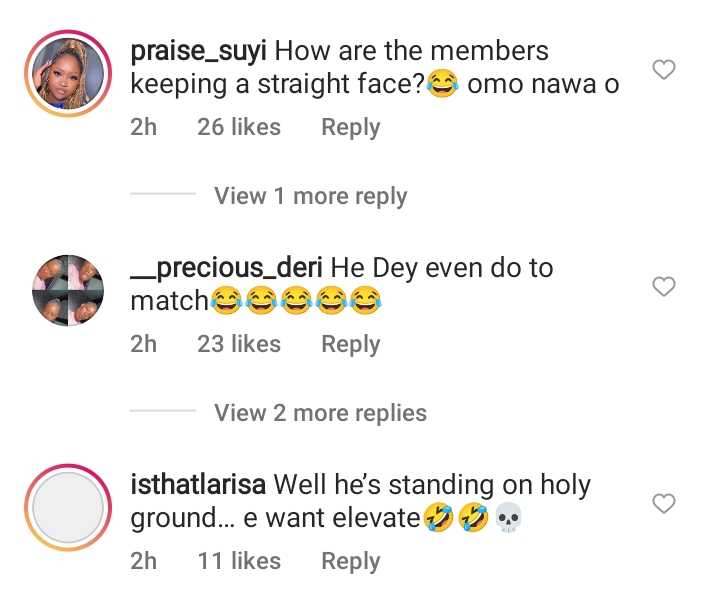This screenshot has width=720, height=605.
Task: View who gave 23 likes
Action: (239, 345)
